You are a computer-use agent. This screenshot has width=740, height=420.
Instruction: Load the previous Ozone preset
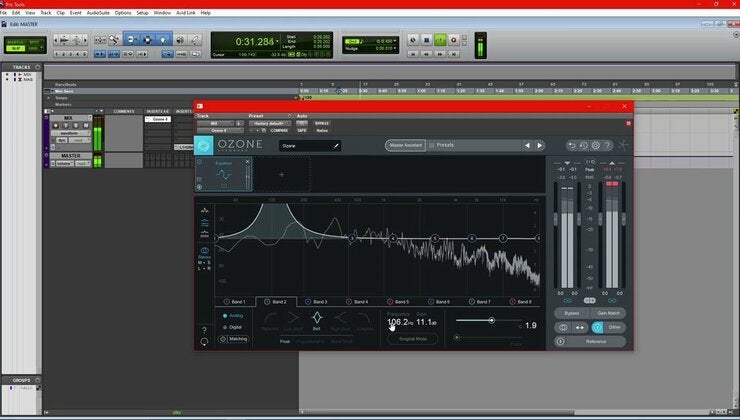click(527, 145)
